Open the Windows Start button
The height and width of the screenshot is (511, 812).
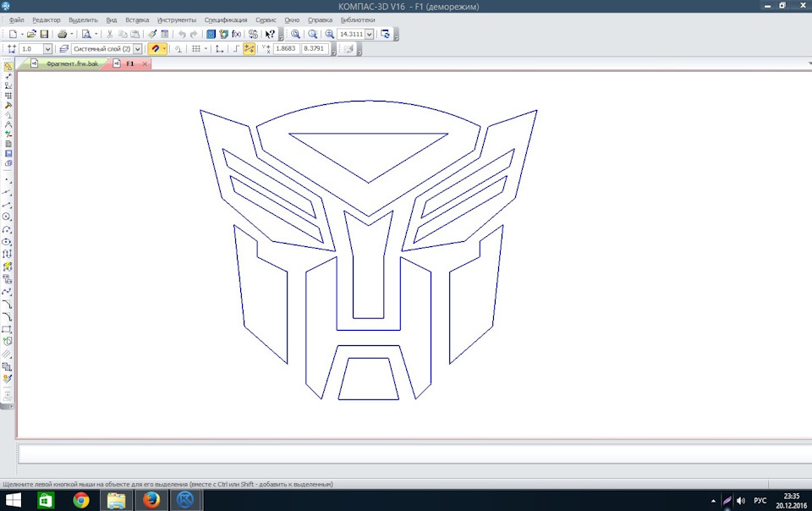(13, 501)
